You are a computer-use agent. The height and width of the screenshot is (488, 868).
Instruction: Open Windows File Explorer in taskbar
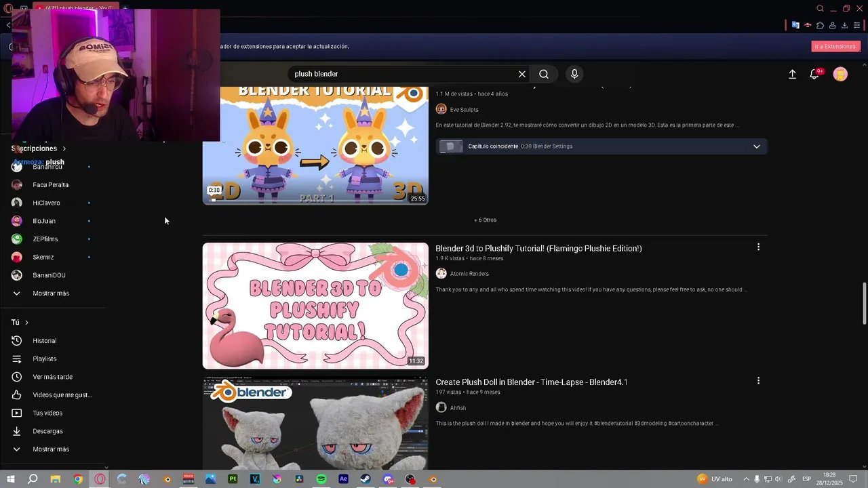(56, 479)
